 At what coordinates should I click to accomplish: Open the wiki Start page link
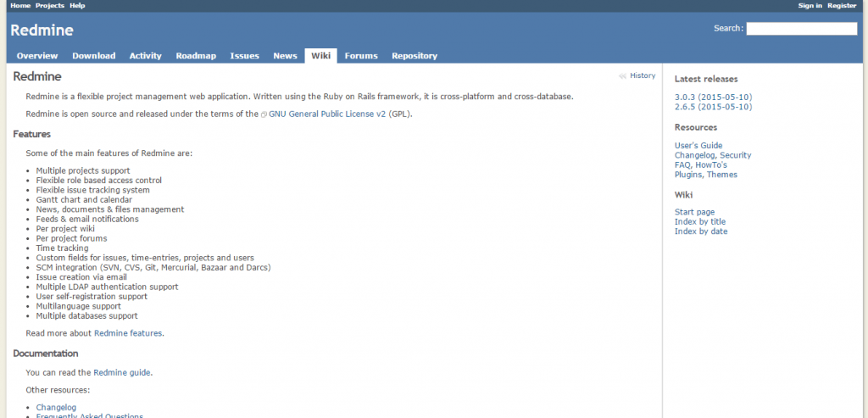pyautogui.click(x=694, y=212)
